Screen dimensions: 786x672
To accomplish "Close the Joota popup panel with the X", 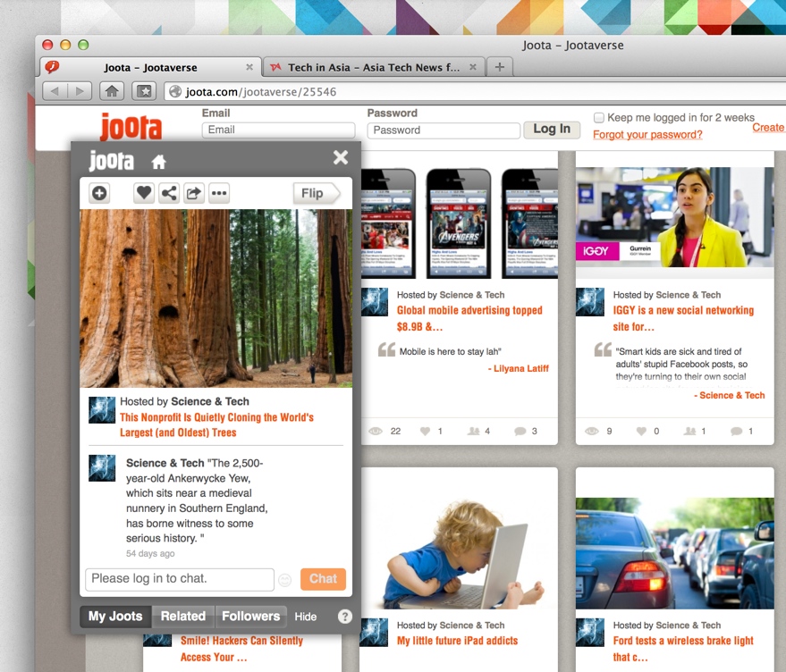I will click(341, 158).
